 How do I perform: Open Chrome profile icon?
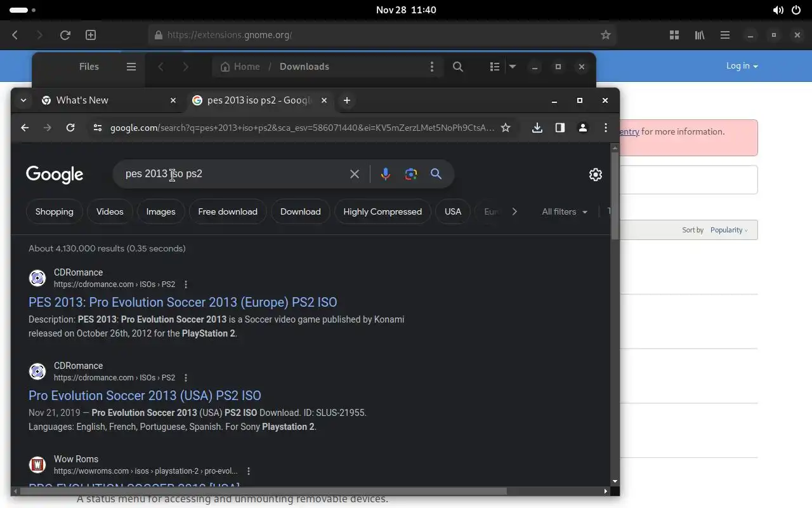point(582,128)
